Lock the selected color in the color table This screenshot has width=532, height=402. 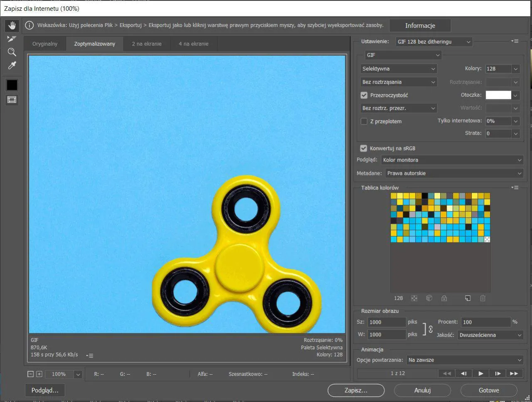(x=444, y=298)
